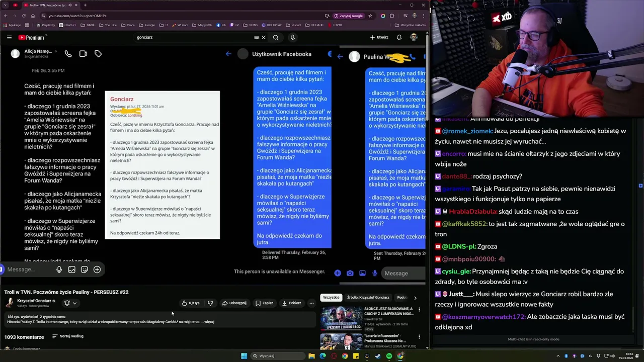The height and width of the screenshot is (362, 644).
Task: Start voice search with microphone icon
Action: [292, 37]
